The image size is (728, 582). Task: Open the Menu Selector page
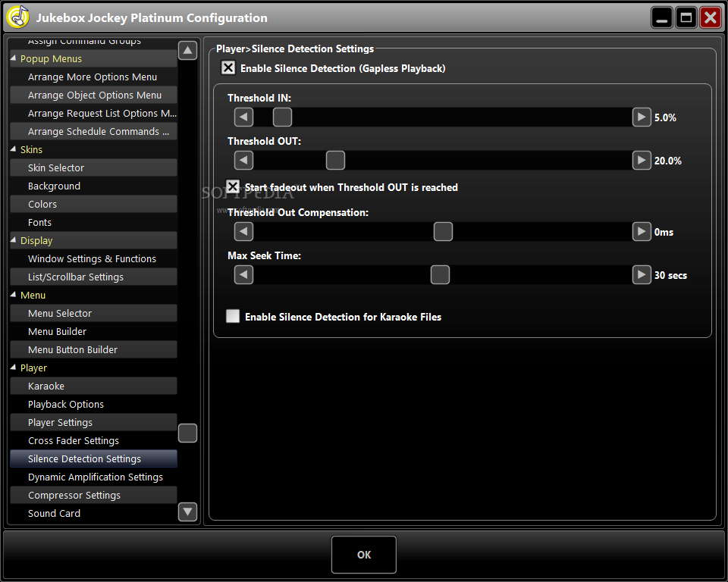(x=93, y=313)
